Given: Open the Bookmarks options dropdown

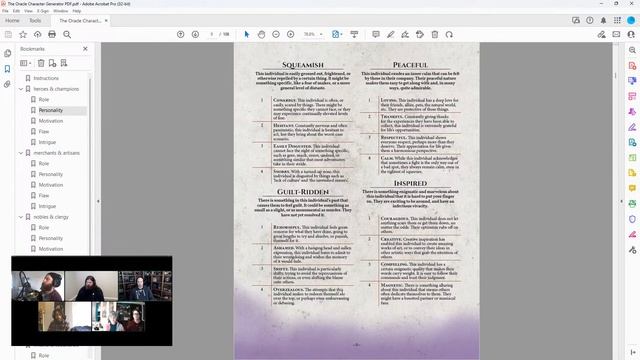Looking at the screenshot, I should click(25, 63).
